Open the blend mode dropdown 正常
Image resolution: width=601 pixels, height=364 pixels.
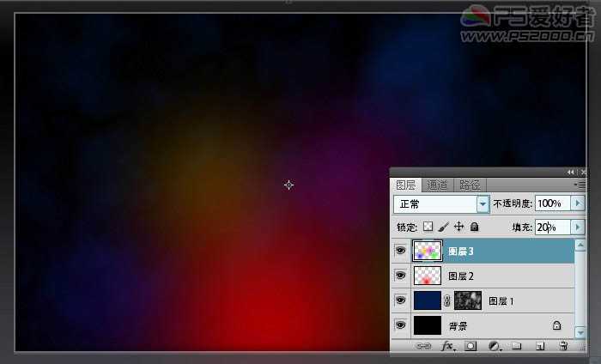click(483, 204)
